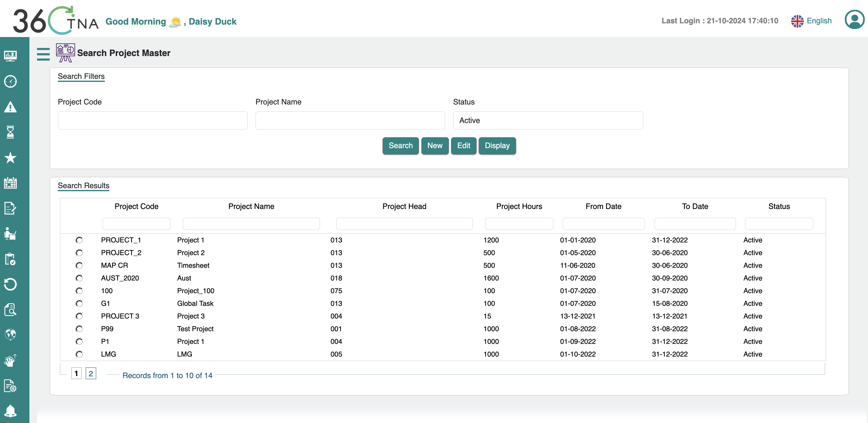This screenshot has height=423, width=868.
Task: Click the New project button
Action: pos(435,146)
